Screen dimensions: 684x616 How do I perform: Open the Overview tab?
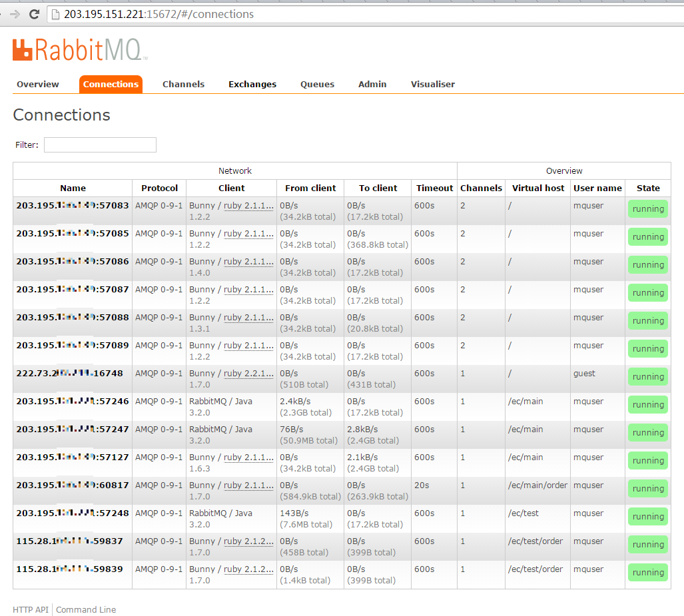click(37, 84)
